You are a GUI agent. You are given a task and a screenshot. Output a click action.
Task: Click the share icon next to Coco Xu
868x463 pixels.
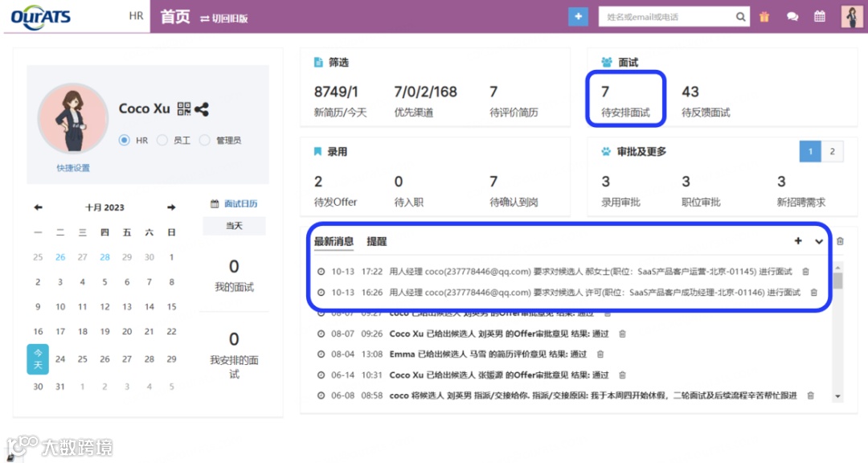click(202, 109)
